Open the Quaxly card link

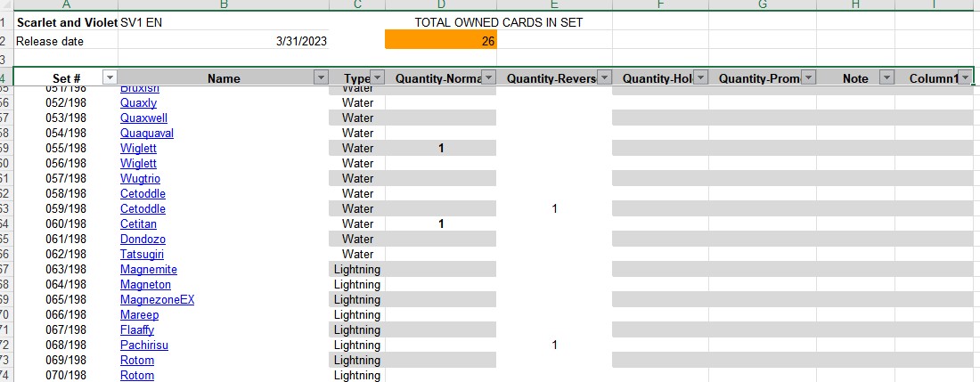tap(139, 103)
